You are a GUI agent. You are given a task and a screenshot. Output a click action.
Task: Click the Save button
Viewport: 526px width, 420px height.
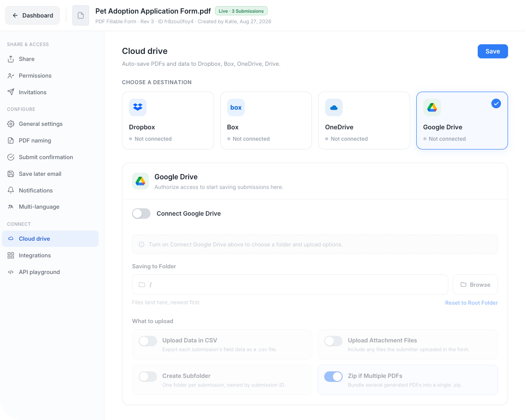(x=493, y=51)
